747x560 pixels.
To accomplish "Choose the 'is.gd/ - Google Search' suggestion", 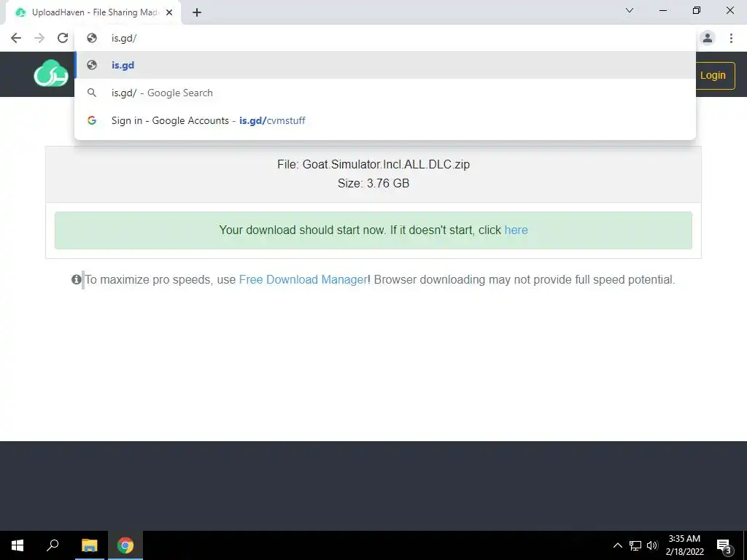I will tap(385, 93).
